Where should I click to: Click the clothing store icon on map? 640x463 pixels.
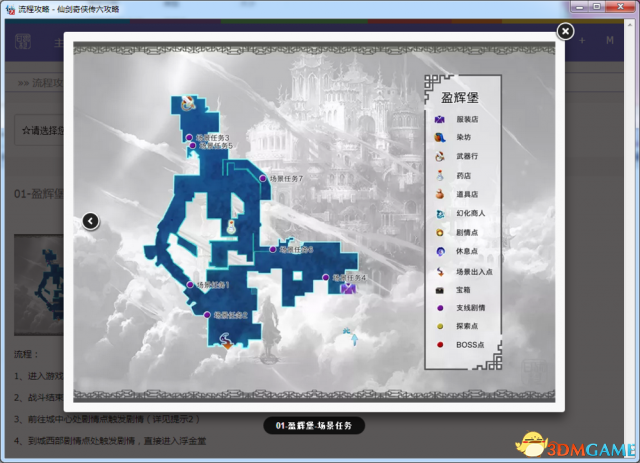click(348, 288)
